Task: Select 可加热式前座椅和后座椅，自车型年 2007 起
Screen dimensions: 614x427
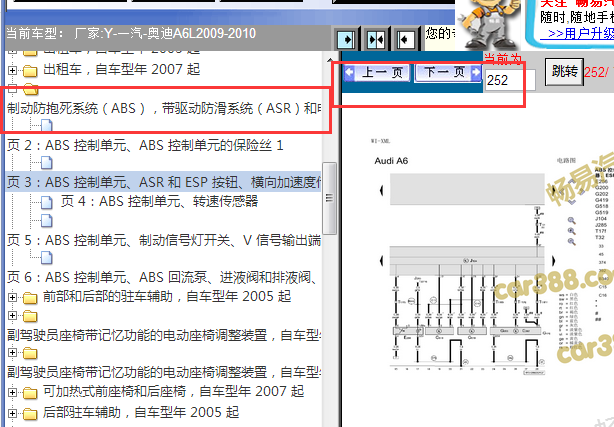Action: pos(173,391)
